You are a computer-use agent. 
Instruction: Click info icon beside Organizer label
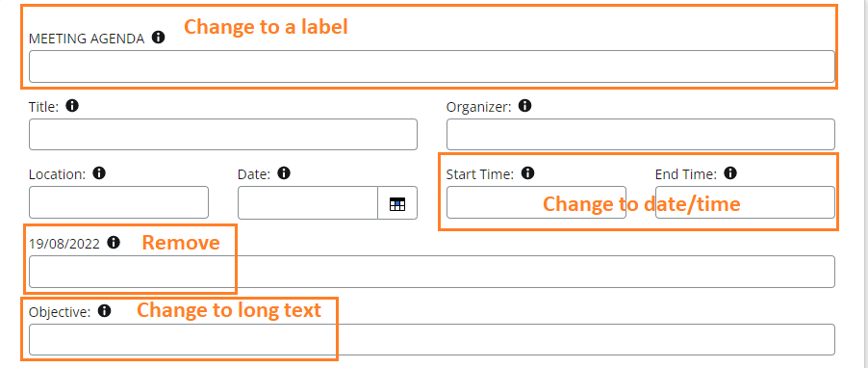pos(524,105)
